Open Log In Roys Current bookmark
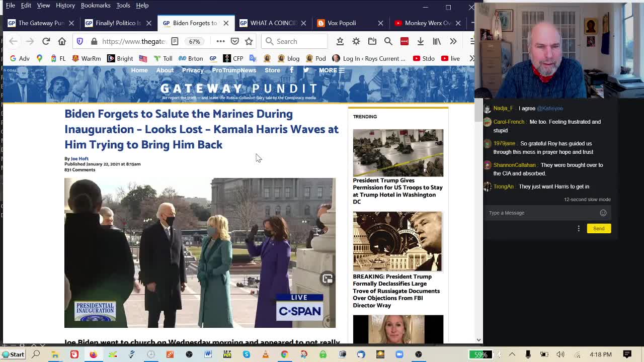The height and width of the screenshot is (362, 644). click(369, 58)
